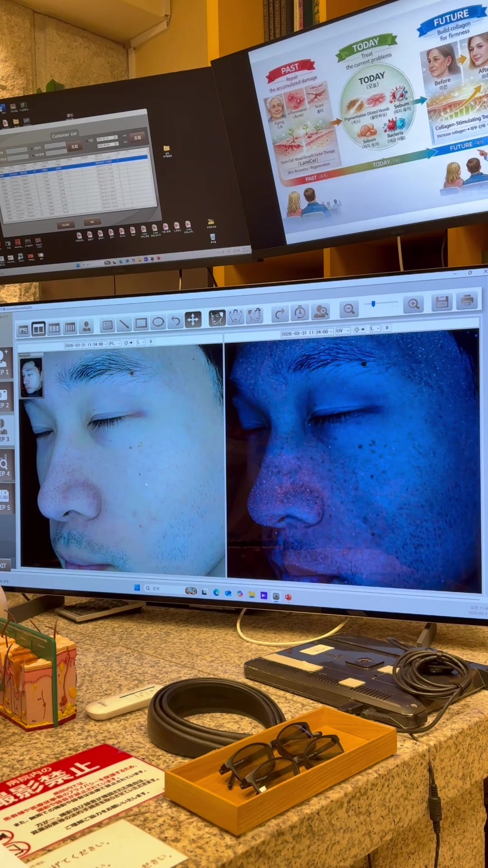Image resolution: width=488 pixels, height=868 pixels.
Task: Open PowerPoint from front taskbar
Action: coord(288,597)
